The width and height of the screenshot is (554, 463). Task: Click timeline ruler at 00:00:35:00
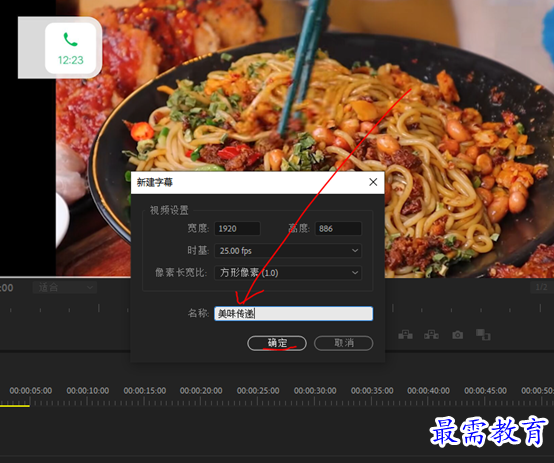(372, 391)
